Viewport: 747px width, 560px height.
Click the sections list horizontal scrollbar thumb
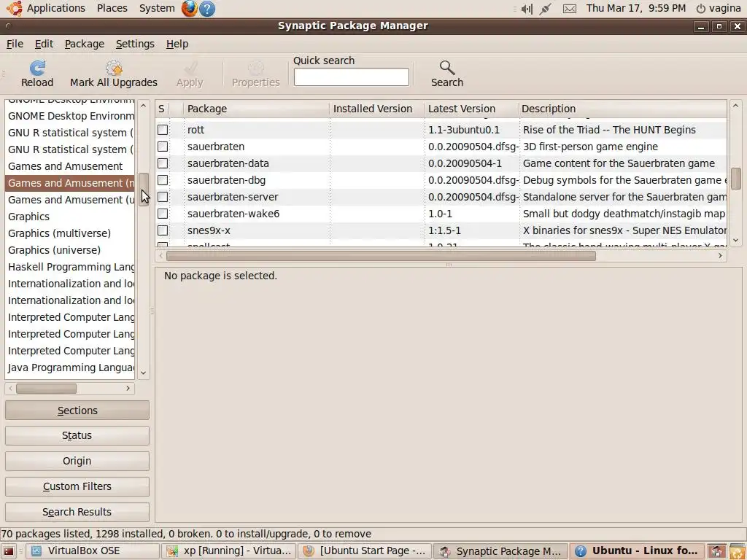46,389
